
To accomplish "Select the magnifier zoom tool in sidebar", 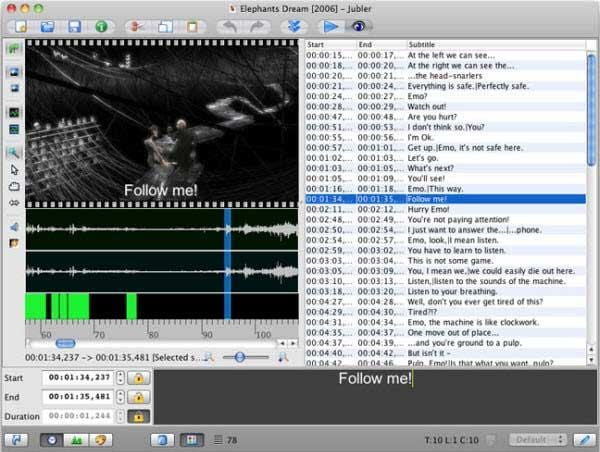I will (14, 152).
